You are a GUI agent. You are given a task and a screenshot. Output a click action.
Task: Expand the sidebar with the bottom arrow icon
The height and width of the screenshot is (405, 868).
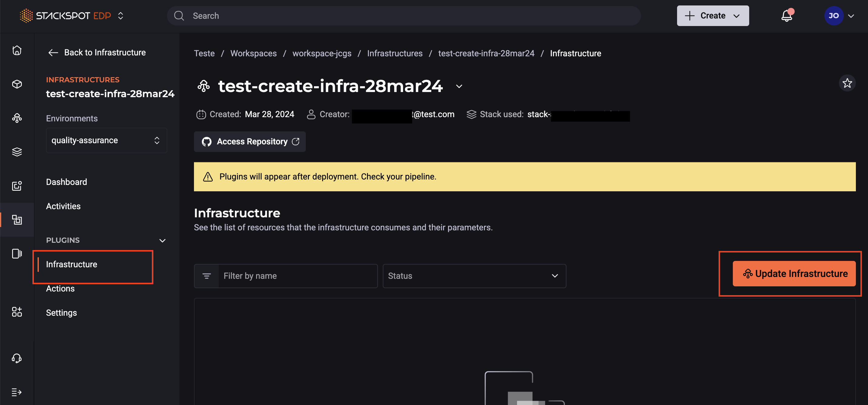point(17,392)
